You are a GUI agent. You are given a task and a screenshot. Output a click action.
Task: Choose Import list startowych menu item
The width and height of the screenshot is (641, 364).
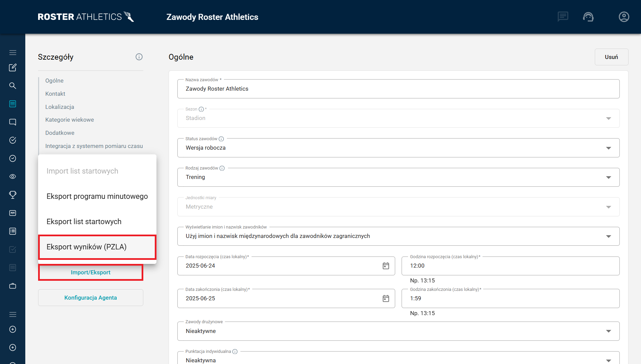pos(97,171)
